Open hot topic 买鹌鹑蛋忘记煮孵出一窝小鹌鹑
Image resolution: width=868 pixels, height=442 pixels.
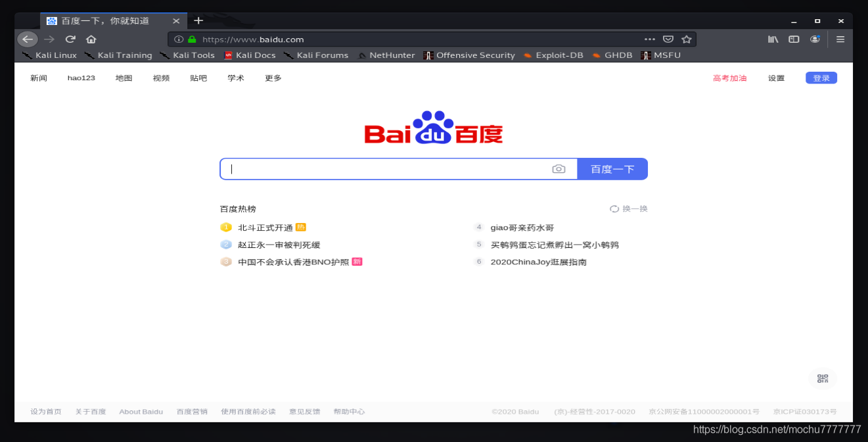pos(555,245)
